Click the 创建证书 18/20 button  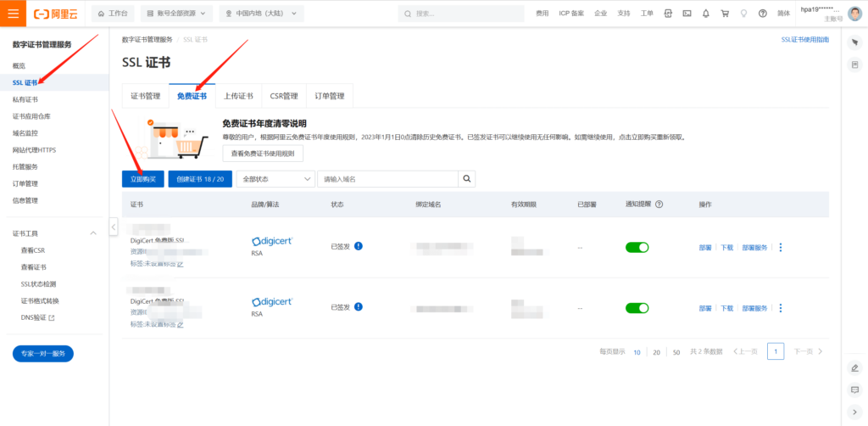[x=200, y=179]
